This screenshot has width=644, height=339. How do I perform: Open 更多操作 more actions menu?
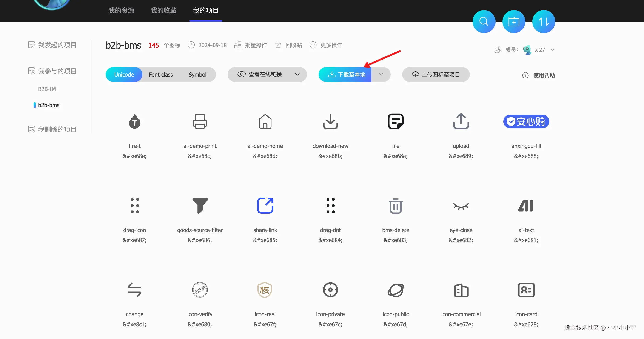tap(326, 45)
